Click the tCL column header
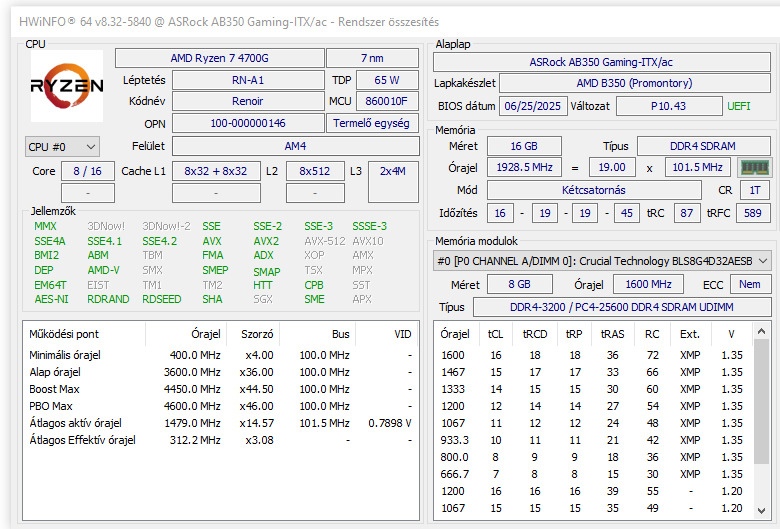780x529 pixels. [495, 334]
